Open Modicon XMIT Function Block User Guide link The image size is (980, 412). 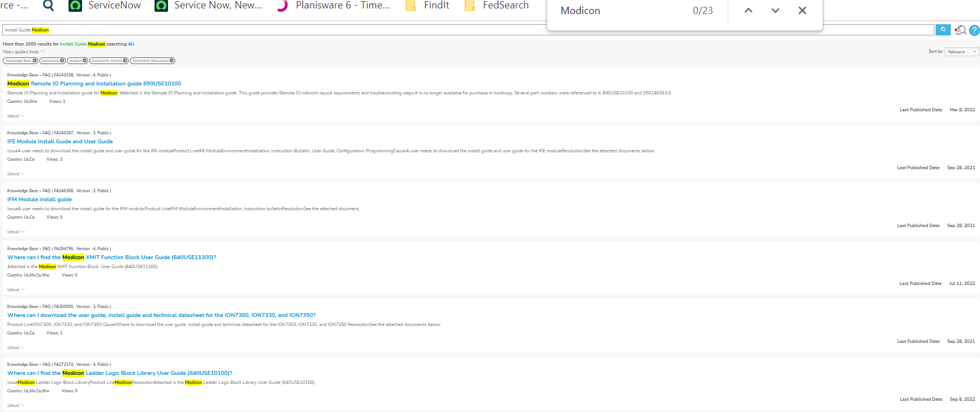point(112,257)
